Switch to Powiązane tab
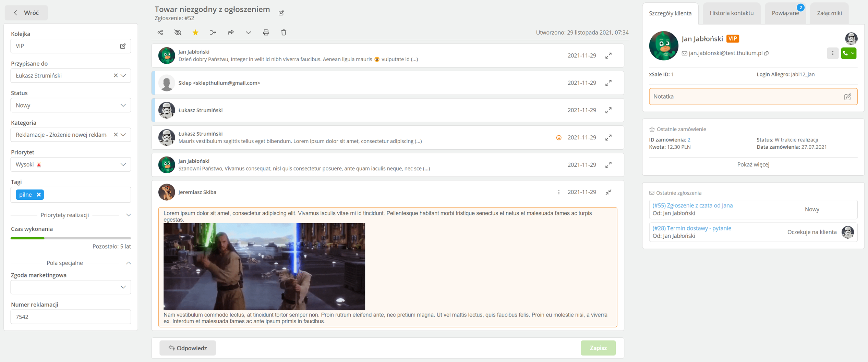 point(785,13)
